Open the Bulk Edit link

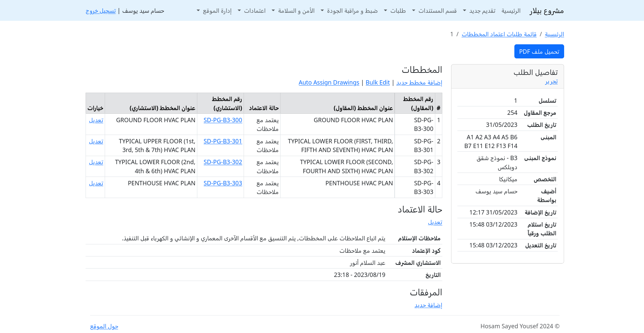click(378, 83)
